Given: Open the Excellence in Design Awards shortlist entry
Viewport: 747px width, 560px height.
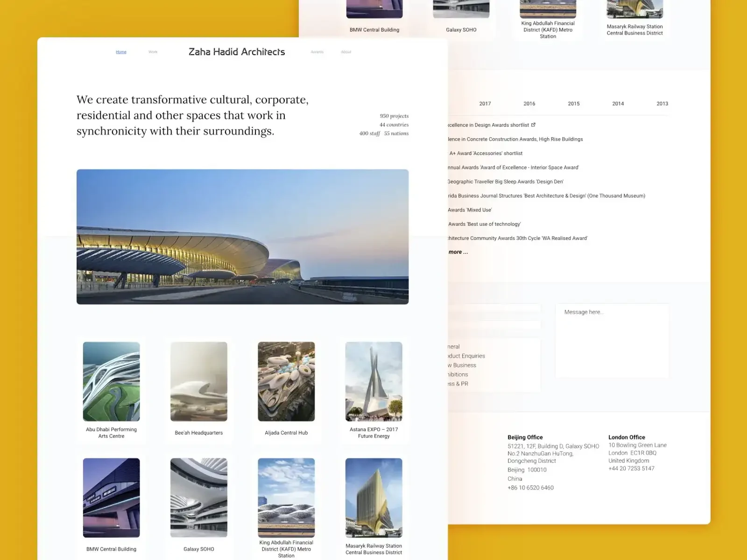Looking at the screenshot, I should (x=488, y=125).
